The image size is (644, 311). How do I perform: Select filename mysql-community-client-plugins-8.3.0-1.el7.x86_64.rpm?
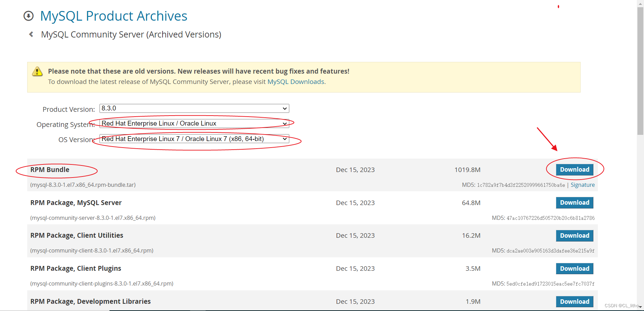pyautogui.click(x=102, y=283)
